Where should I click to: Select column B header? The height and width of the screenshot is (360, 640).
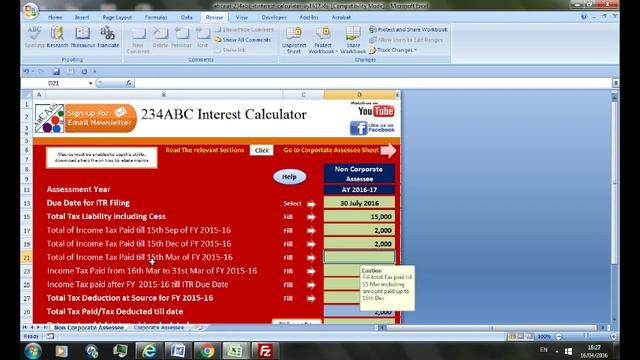click(x=164, y=95)
